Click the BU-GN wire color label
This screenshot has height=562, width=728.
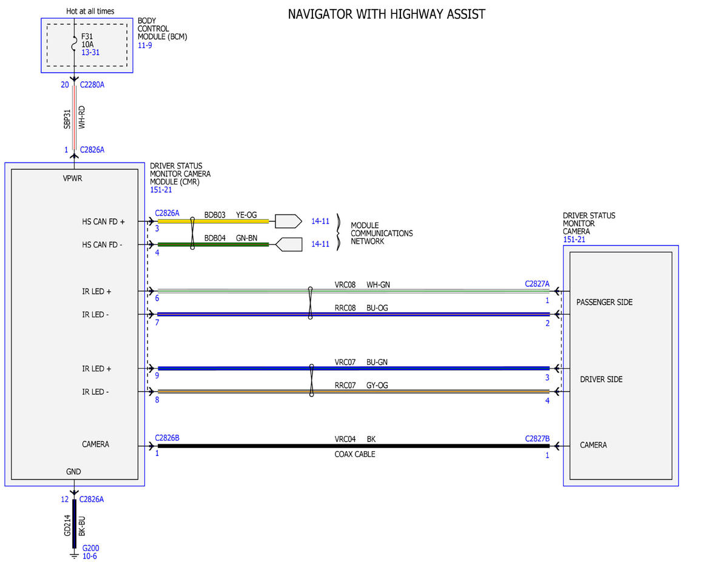click(x=377, y=362)
